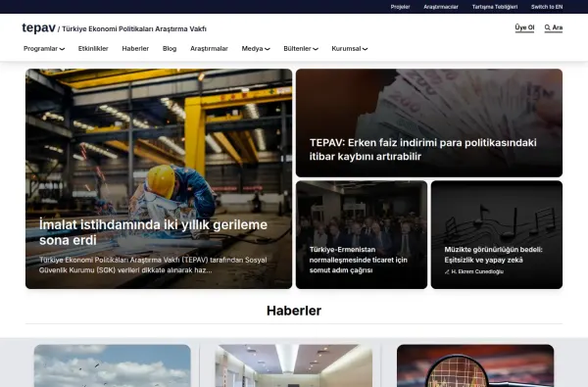Image resolution: width=588 pixels, height=387 pixels.
Task: Open the Haberler menu item
Action: 135,49
